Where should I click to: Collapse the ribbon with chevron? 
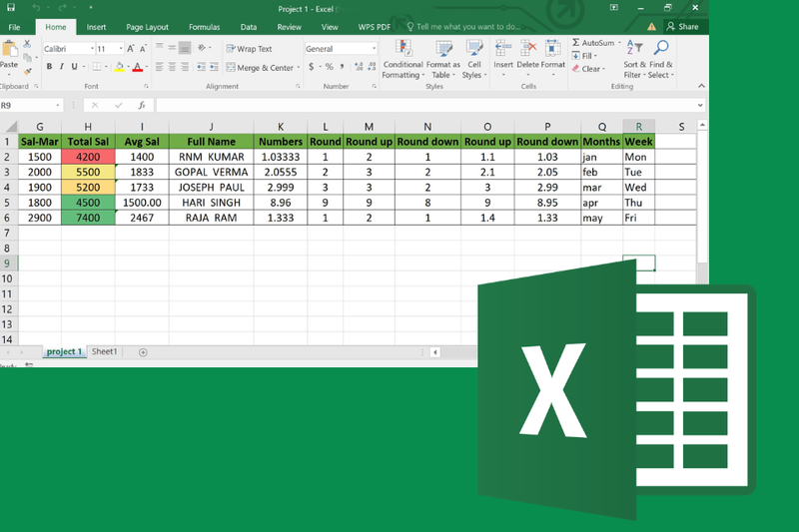701,86
